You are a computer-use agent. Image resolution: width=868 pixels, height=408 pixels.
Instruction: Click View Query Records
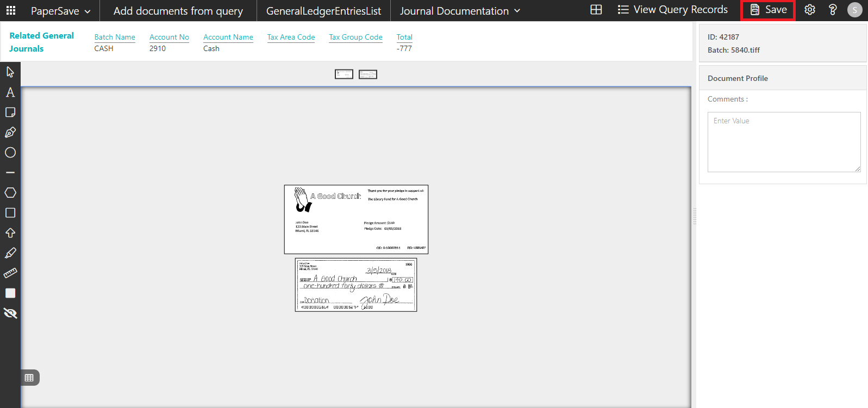[673, 10]
